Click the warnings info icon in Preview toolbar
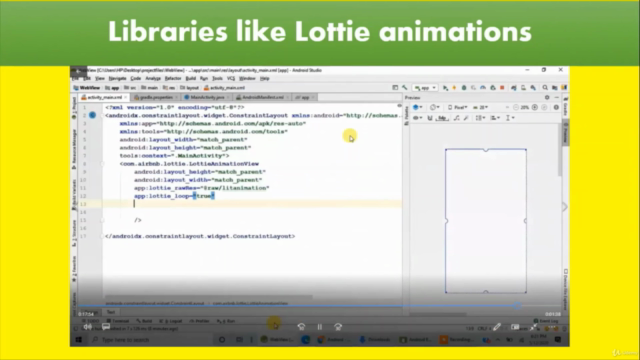This screenshot has width=640, height=360. (556, 107)
